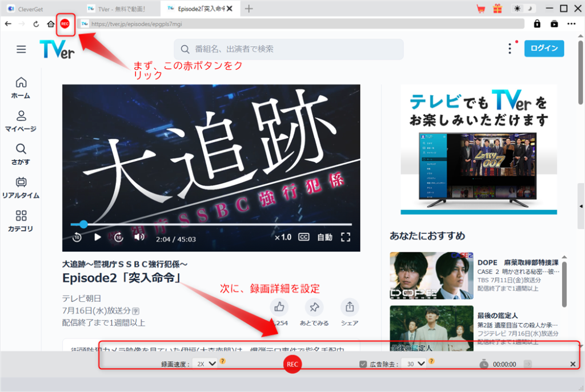The height and width of the screenshot is (392, 585).
Task: Click the red REC button beside address bar
Action: coord(65,24)
